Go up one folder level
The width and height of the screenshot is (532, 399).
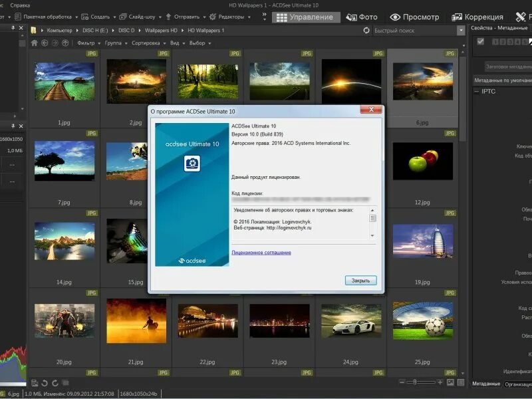tap(65, 43)
